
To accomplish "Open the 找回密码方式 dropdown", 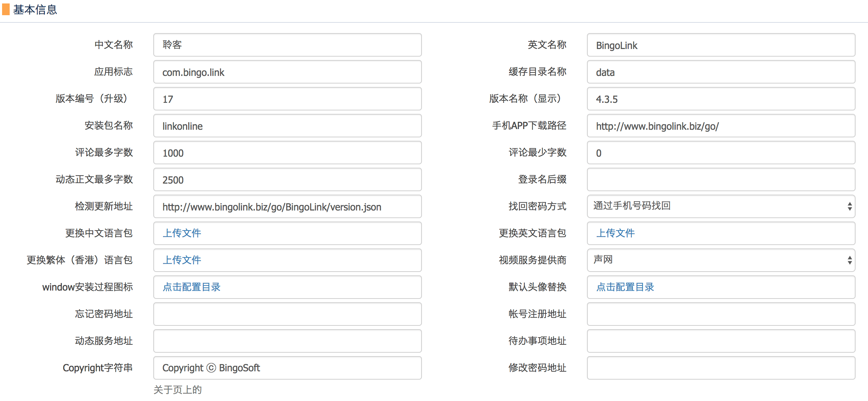I will coord(721,206).
